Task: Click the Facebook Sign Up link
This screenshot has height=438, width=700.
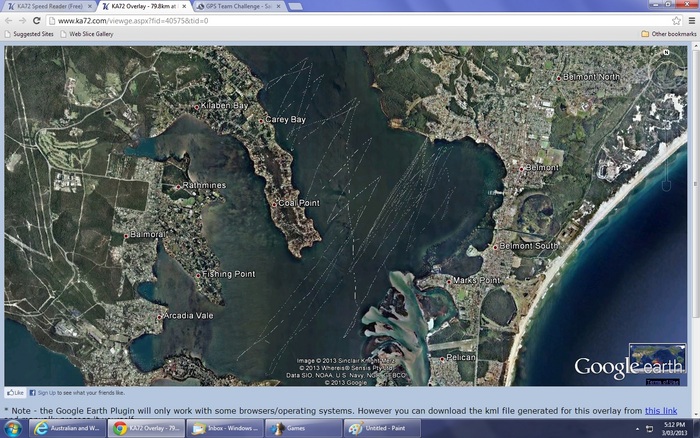Action: [x=40, y=393]
